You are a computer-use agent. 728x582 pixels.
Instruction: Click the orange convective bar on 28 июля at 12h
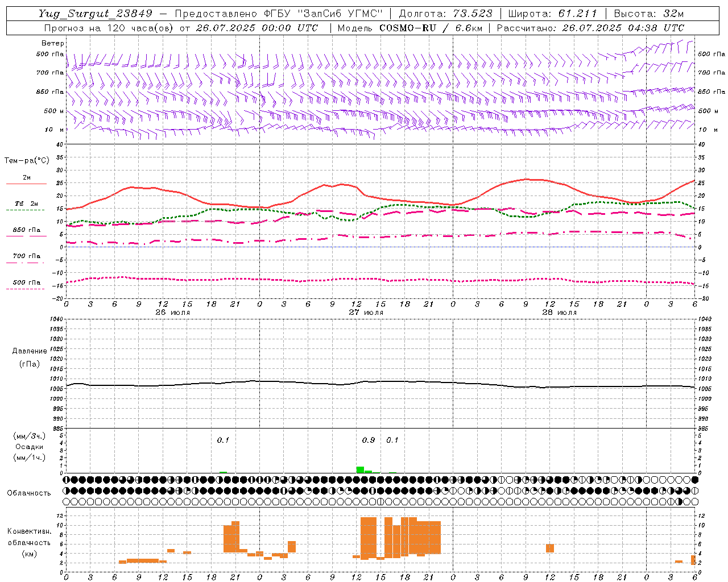click(550, 548)
